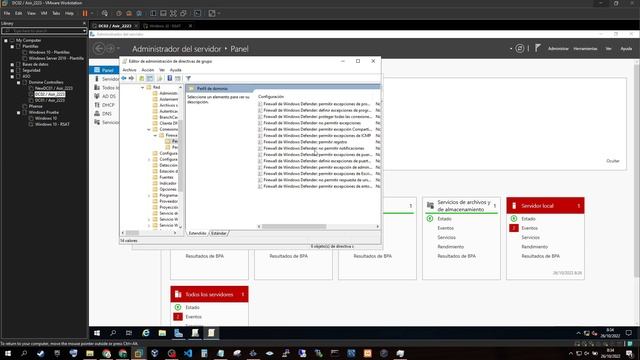Click the guest Task View icon

click(129, 333)
